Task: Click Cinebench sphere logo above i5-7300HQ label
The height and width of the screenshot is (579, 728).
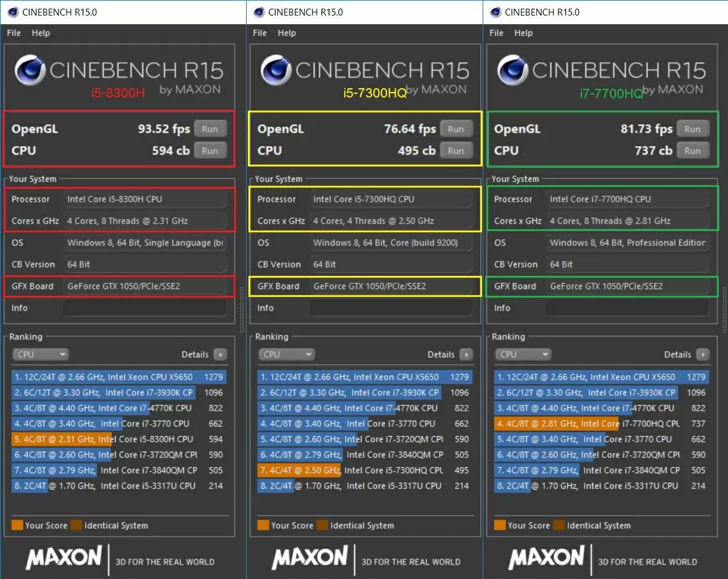Action: pos(276,70)
